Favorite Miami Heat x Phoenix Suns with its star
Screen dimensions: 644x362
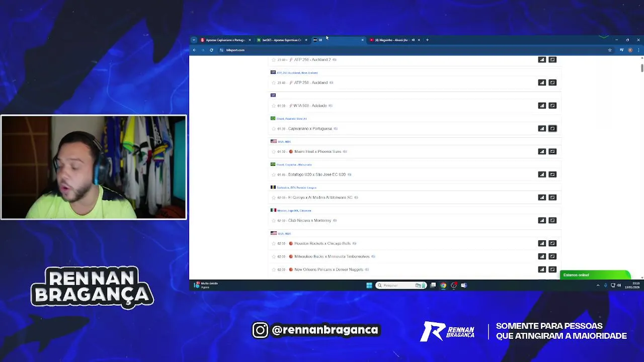coord(274,151)
